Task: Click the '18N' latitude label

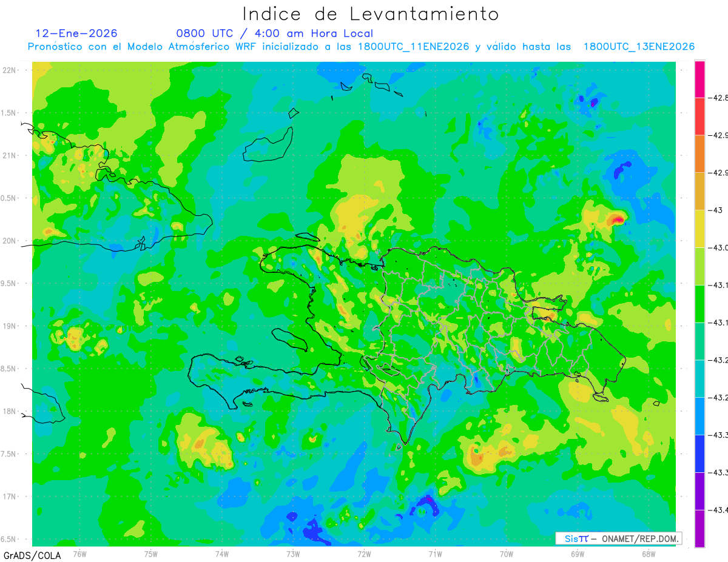Action: coord(8,411)
